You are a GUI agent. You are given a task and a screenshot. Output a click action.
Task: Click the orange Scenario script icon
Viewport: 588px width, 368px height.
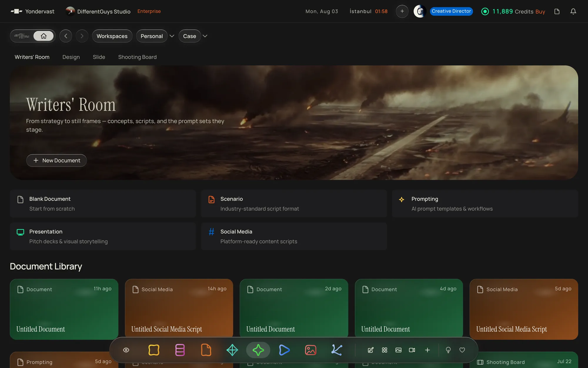click(x=211, y=199)
